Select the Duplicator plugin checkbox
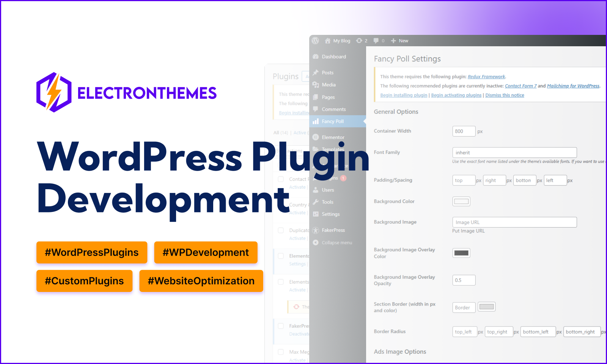607x364 pixels. click(x=281, y=230)
